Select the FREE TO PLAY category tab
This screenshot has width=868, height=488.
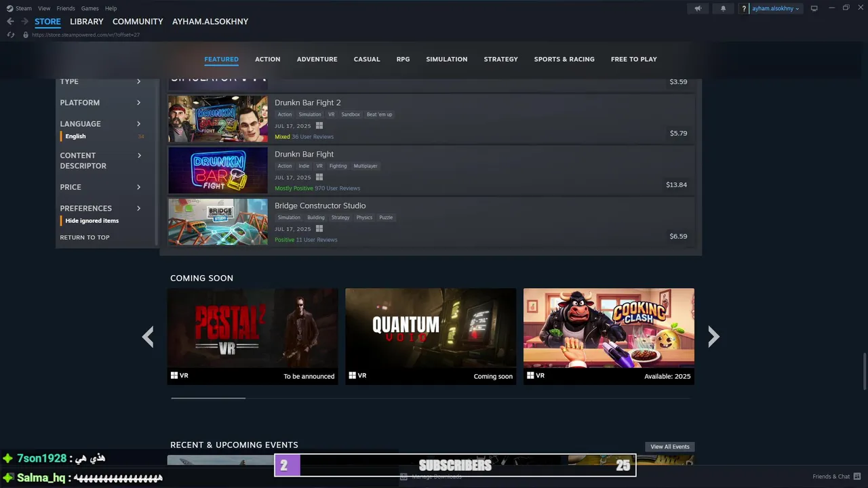[633, 59]
